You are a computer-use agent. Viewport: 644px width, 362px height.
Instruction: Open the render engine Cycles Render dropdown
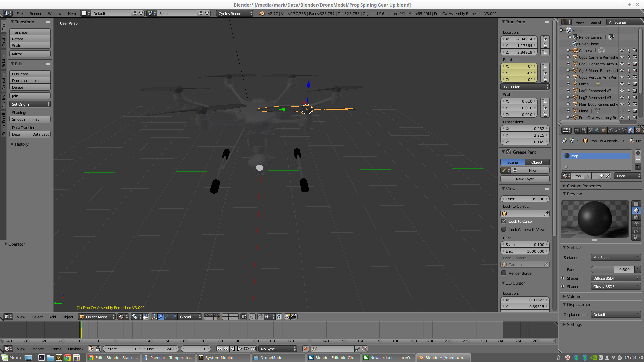[x=235, y=13]
